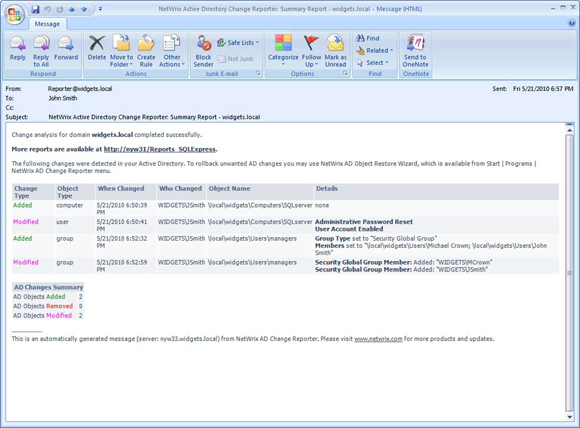Screen dimensions: 580x428
Task: Click the vertical scrollbar thumb in message
Action: pos(569,273)
